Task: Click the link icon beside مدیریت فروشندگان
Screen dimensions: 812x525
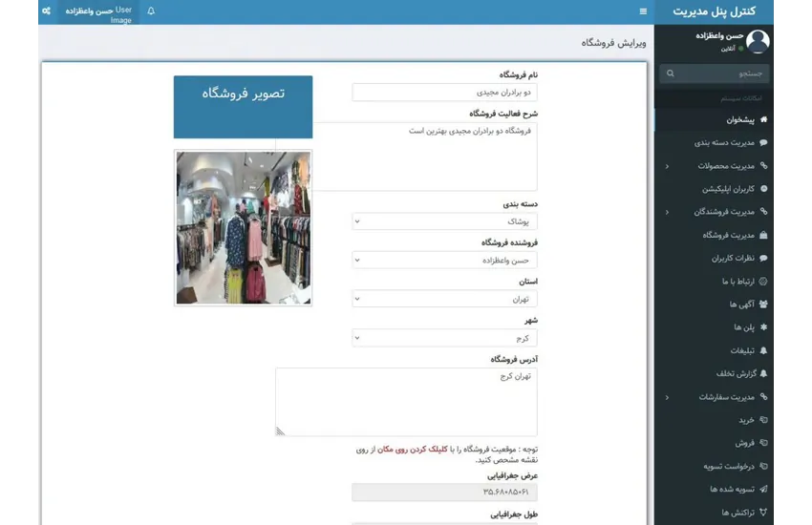Action: point(763,212)
